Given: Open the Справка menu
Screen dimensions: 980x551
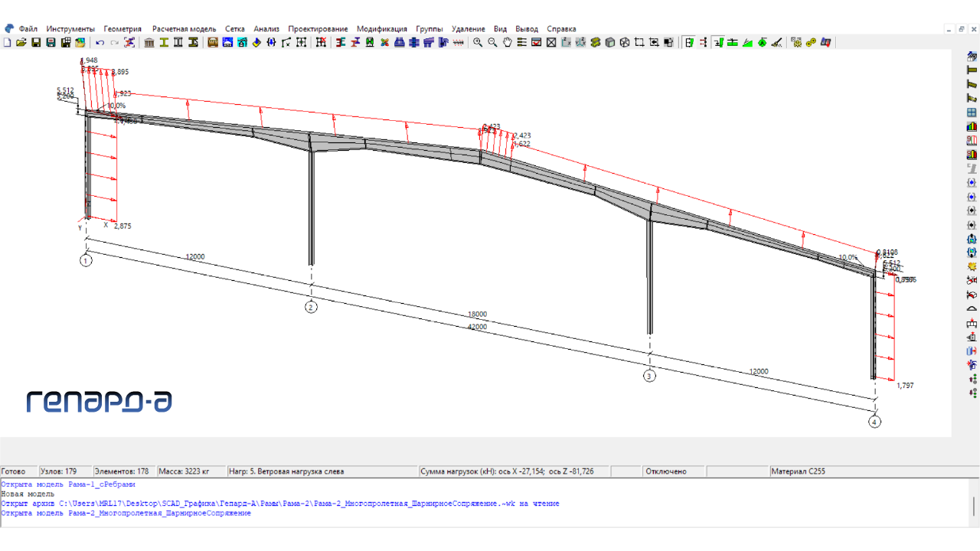Looking at the screenshot, I should coord(561,29).
